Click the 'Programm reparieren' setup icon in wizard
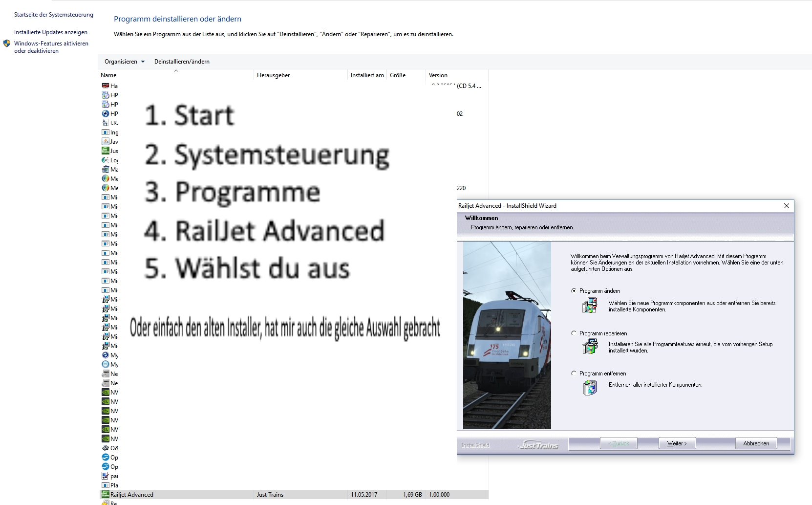812x505 pixels. click(x=590, y=347)
